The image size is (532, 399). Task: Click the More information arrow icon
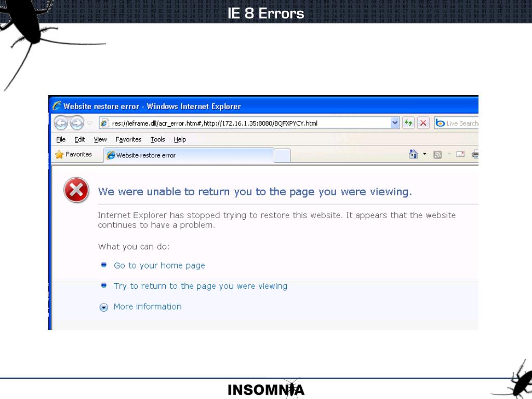pos(104,308)
